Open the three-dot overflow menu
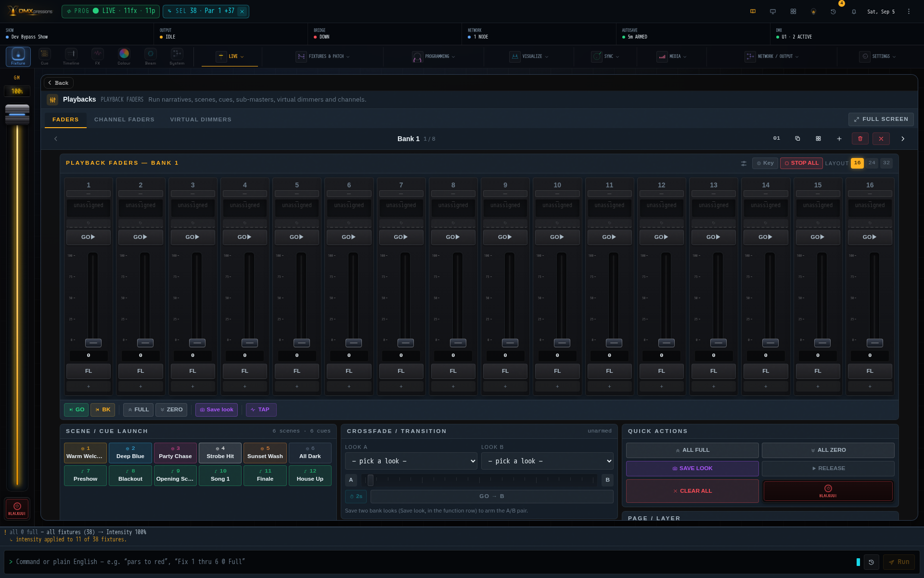This screenshot has height=578, width=924. [909, 12]
